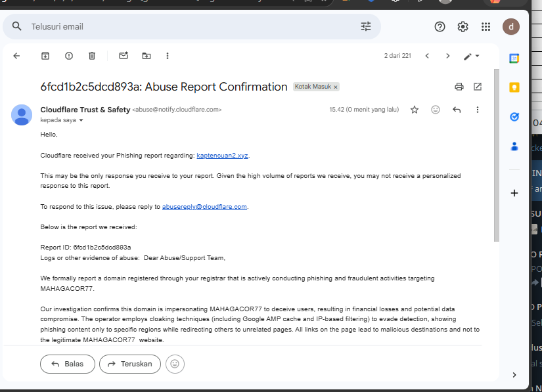Open input tools pencil dropdown
Screen dimensions: 542x392
471,56
